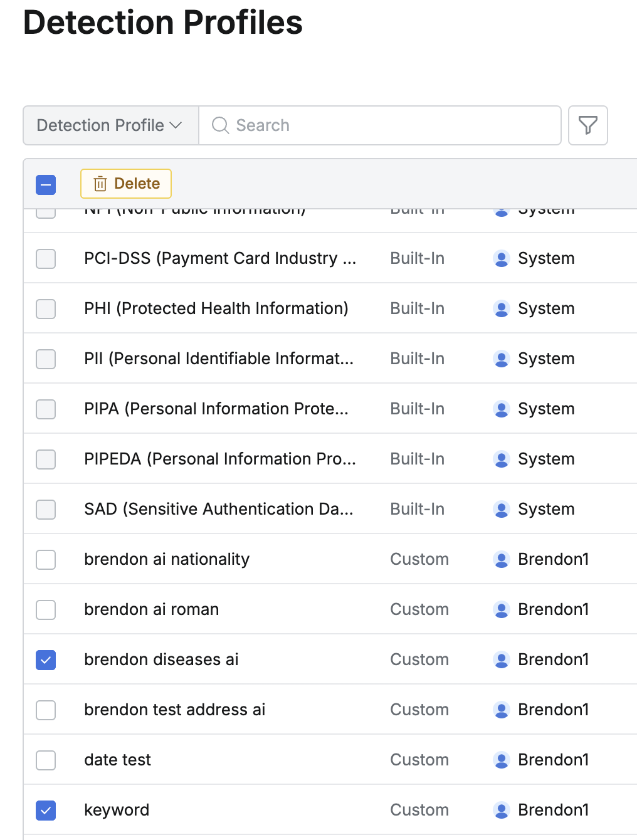This screenshot has height=840, width=637.
Task: Click the trash icon in Delete button
Action: point(100,184)
